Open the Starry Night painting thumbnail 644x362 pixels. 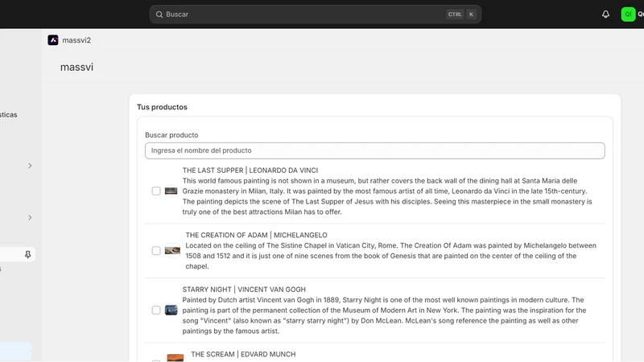171,310
